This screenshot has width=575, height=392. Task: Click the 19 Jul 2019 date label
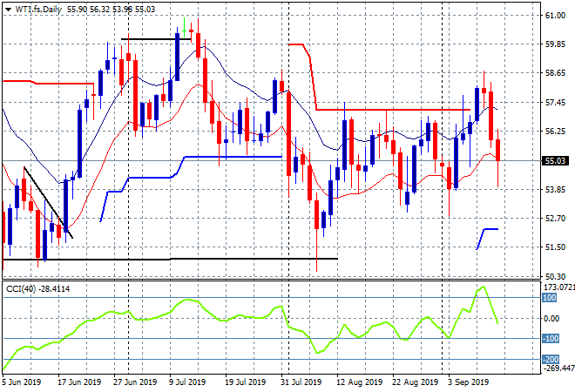[x=245, y=382]
